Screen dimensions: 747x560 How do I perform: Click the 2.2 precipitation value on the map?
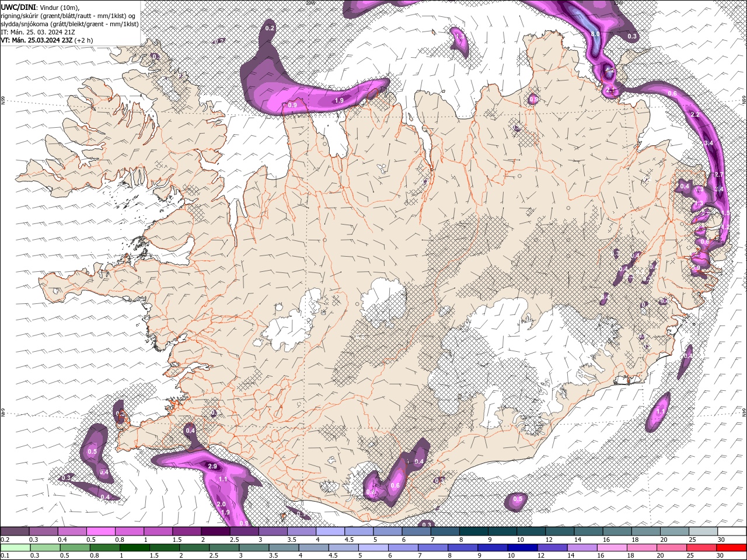(x=695, y=115)
